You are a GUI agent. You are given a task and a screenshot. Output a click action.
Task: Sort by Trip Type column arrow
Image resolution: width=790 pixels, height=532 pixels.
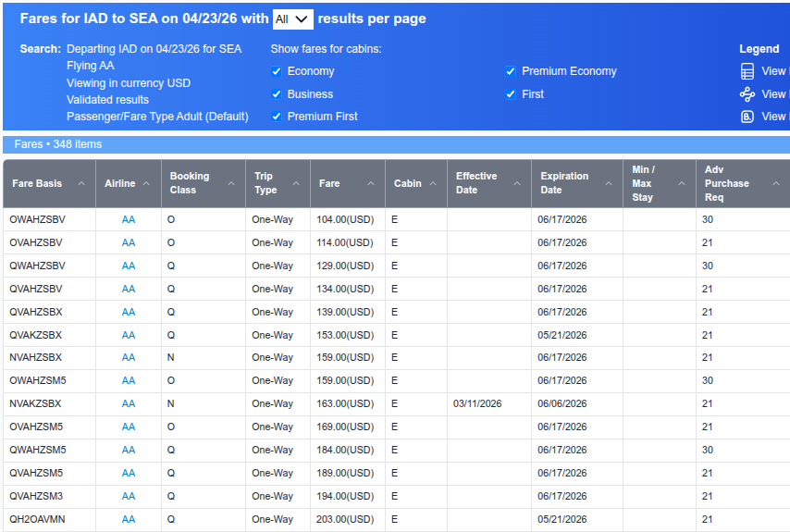point(296,183)
